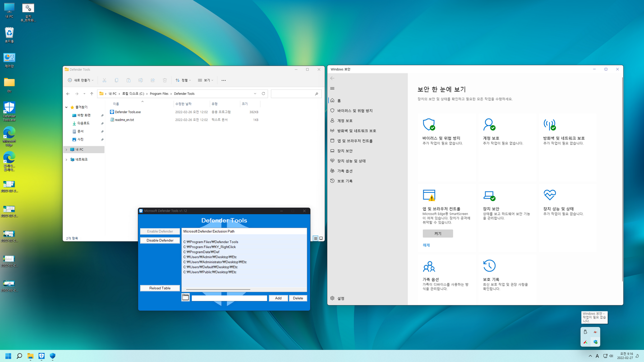Image resolution: width=644 pixels, height=362 pixels.
Task: Open App & browser control warning tile icon
Action: pos(429,195)
